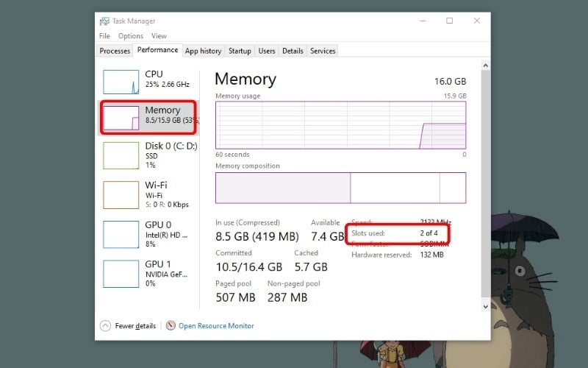The height and width of the screenshot is (368, 588).
Task: Click the Task Manager title bar icon
Action: pyautogui.click(x=104, y=21)
